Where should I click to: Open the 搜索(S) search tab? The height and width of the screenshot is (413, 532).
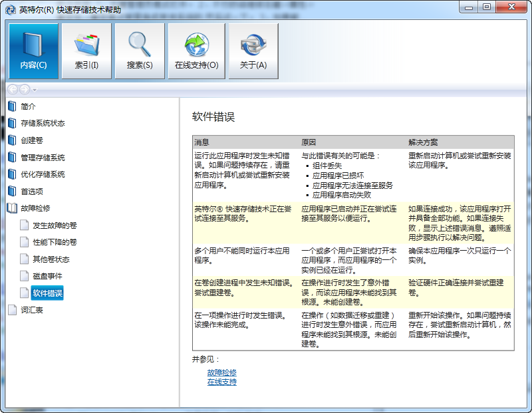[x=140, y=51]
